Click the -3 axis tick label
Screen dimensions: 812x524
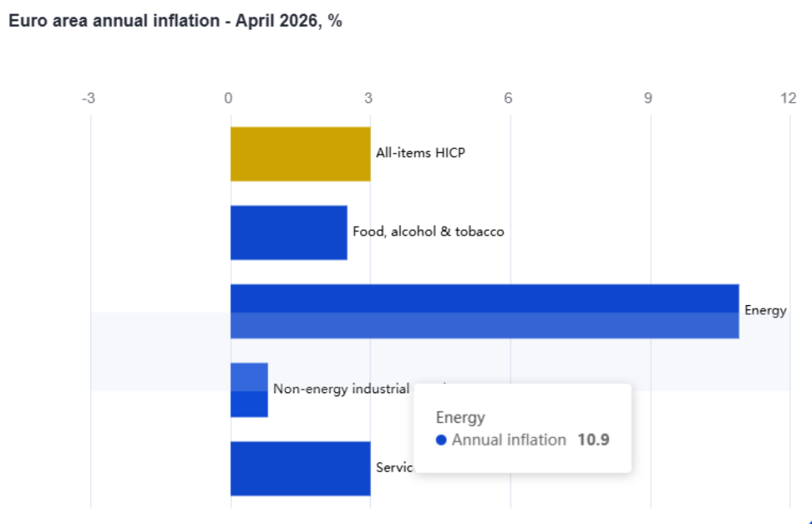point(88,99)
